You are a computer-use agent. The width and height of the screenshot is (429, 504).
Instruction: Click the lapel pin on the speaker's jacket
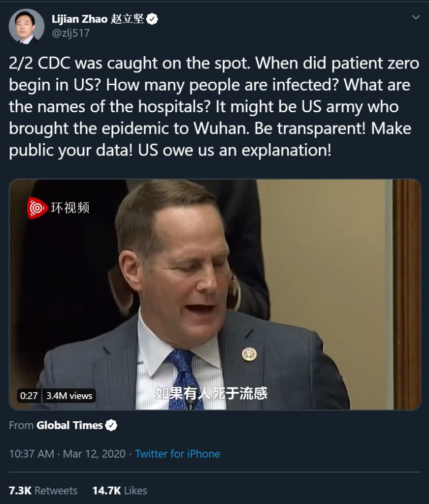click(x=249, y=354)
